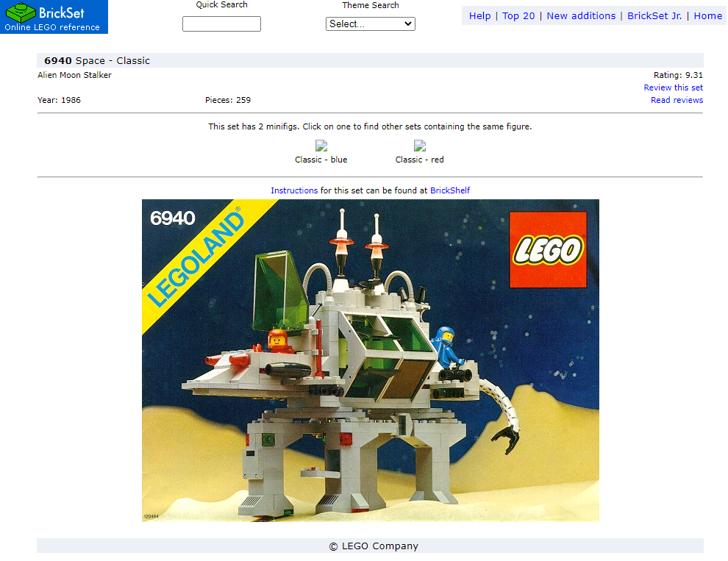Click the Classic - red label
The height and width of the screenshot is (561, 728).
(x=419, y=160)
